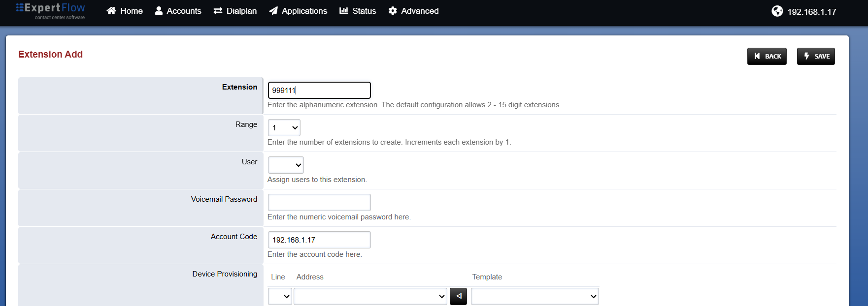Click the BACK button
The width and height of the screenshot is (868, 306).
pyautogui.click(x=767, y=56)
